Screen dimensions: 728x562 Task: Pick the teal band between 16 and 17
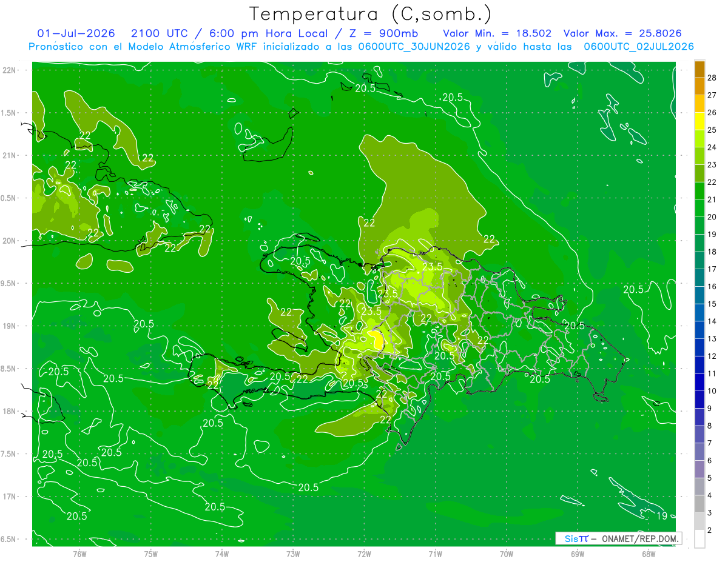(699, 278)
